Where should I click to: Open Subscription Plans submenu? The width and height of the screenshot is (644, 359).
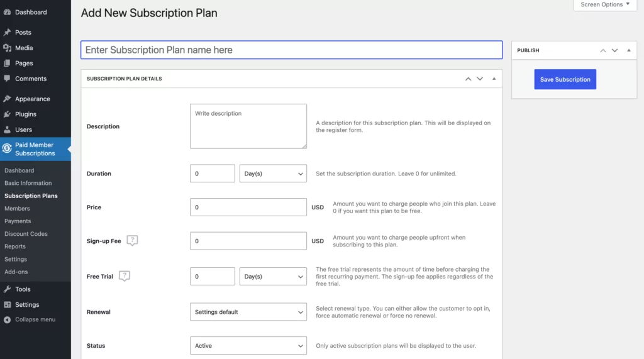(31, 196)
